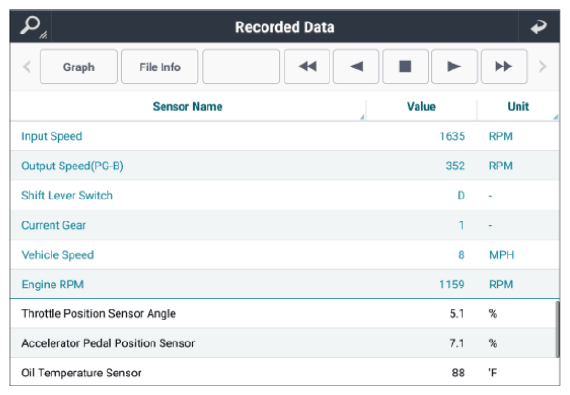Deselect the Input Speed sensor row
Image resolution: width=570 pixels, height=395 pixels.
285,136
